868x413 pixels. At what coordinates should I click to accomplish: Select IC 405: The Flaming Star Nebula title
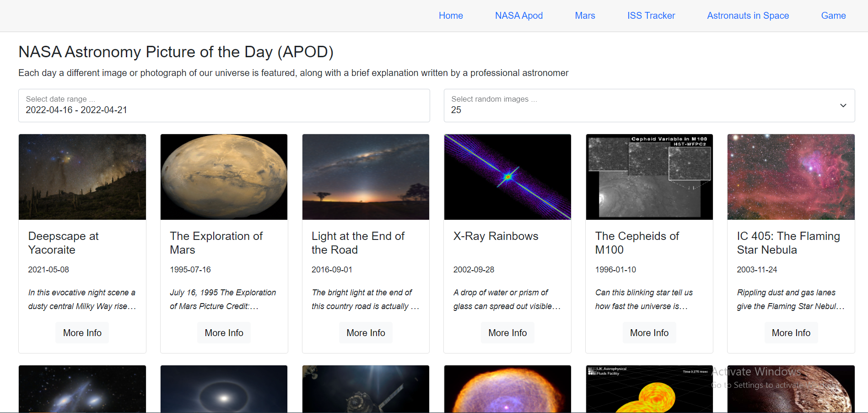(x=788, y=243)
